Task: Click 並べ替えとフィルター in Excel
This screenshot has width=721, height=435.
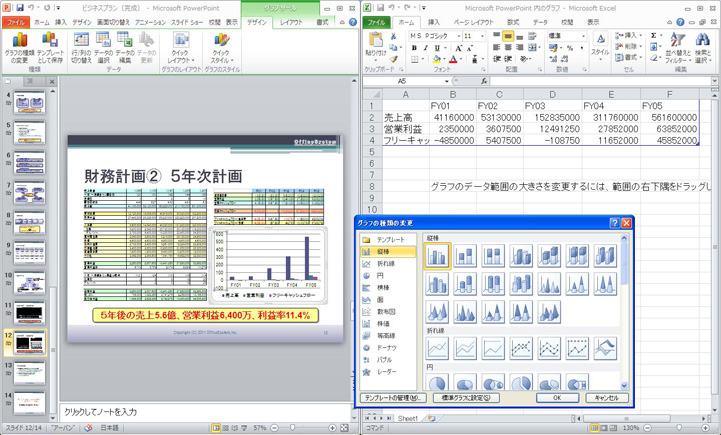Action: pyautogui.click(x=678, y=48)
